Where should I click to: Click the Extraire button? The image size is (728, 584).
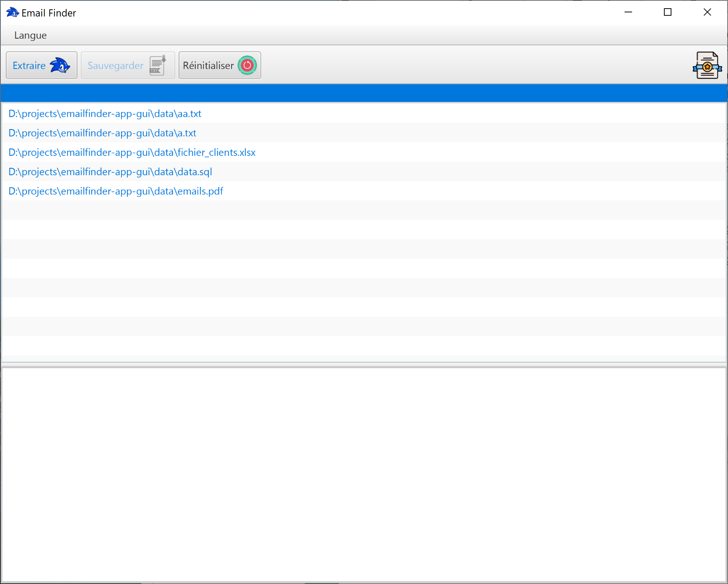click(42, 66)
